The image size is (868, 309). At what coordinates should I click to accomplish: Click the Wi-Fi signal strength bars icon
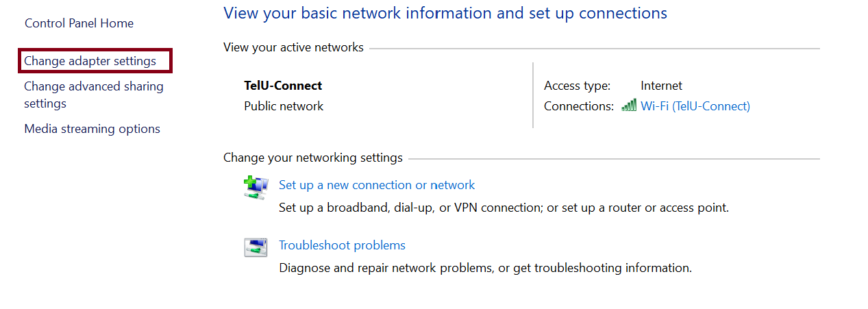pos(628,106)
